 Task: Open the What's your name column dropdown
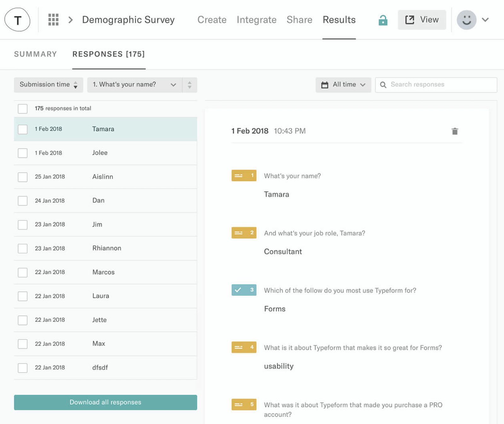pyautogui.click(x=173, y=84)
